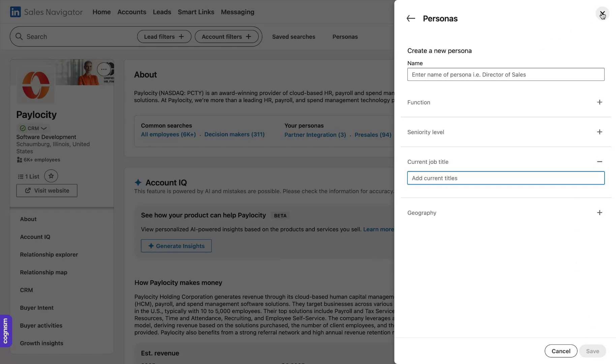The height and width of the screenshot is (364, 616).
Task: Expand the Seniority level section
Action: (x=600, y=132)
